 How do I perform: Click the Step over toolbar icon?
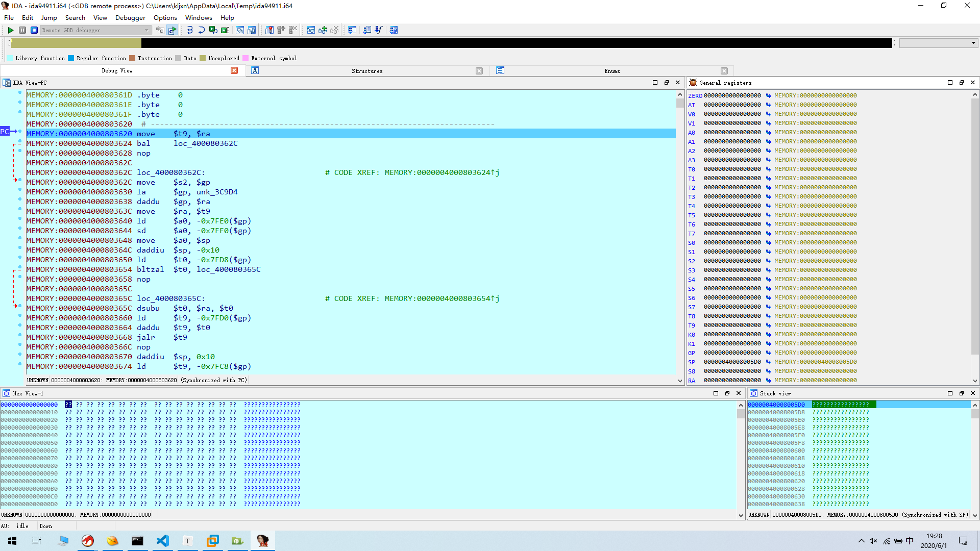(x=202, y=30)
